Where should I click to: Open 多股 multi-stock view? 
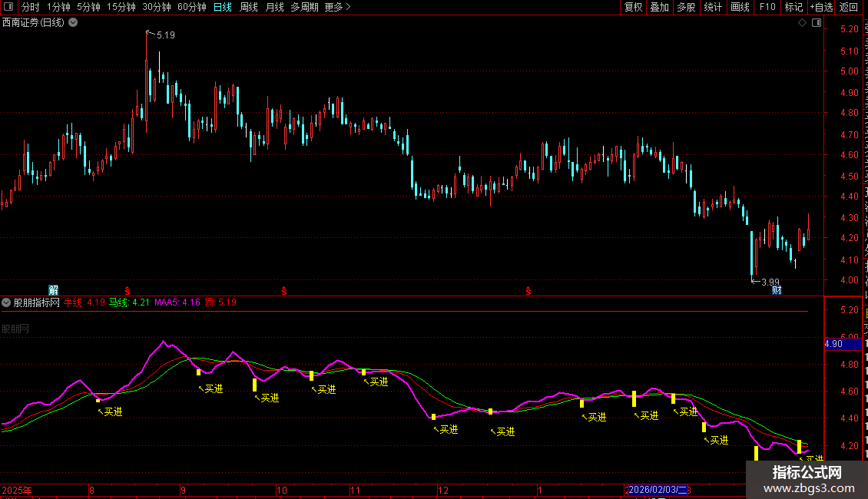pos(687,7)
